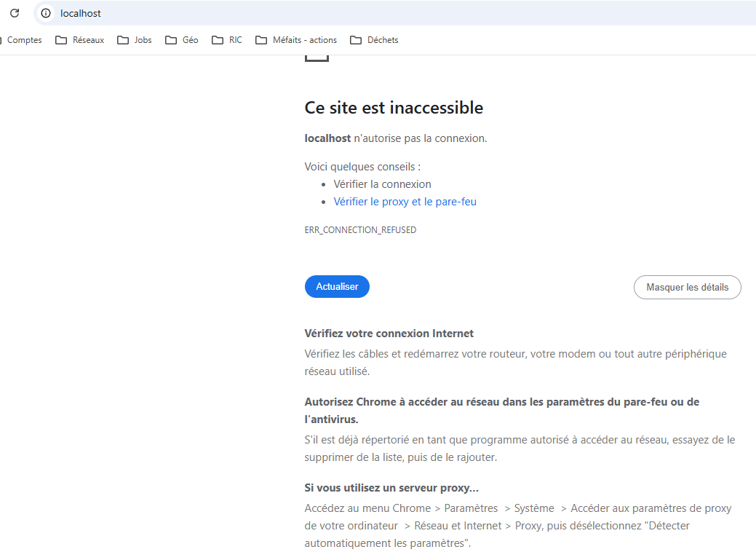
Task: Click the ERR_CONNECTION_REFUSED error code text
Action: (x=360, y=230)
